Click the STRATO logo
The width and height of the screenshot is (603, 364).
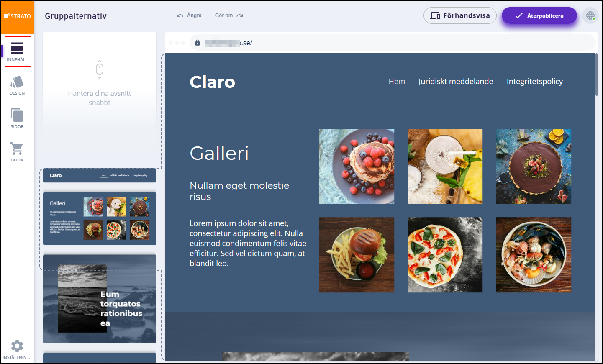[17, 17]
